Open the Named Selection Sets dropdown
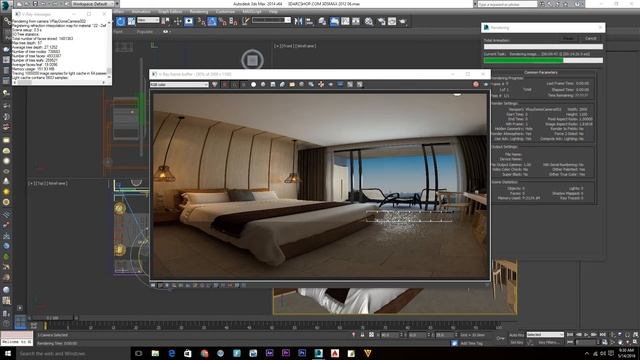This screenshot has width=640, height=360. (x=271, y=20)
